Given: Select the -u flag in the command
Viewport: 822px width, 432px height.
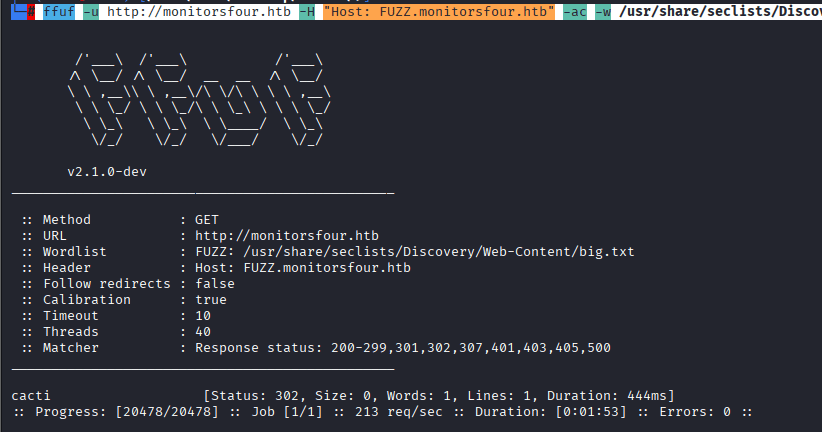Looking at the screenshot, I should coord(92,10).
